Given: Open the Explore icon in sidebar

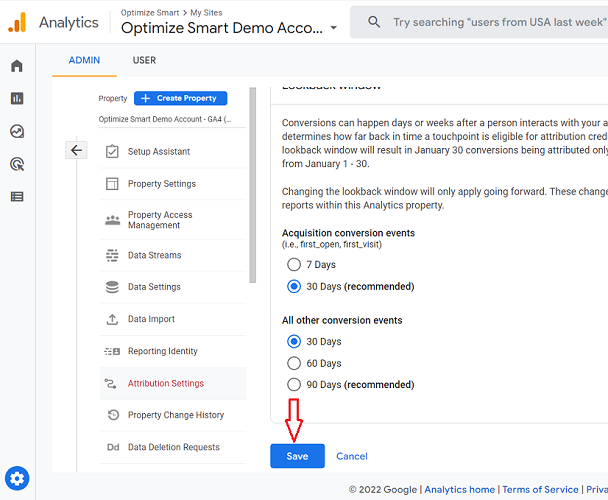Looking at the screenshot, I should pos(17,131).
